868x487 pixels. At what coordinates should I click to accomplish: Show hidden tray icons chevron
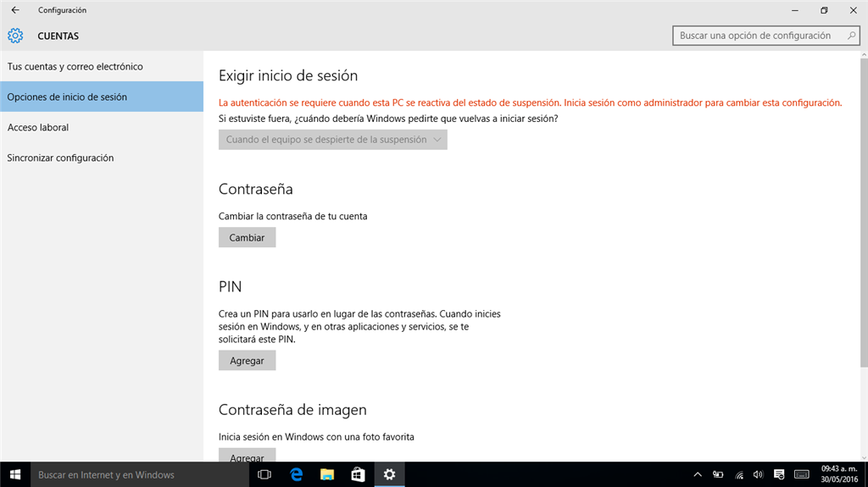[x=698, y=475]
